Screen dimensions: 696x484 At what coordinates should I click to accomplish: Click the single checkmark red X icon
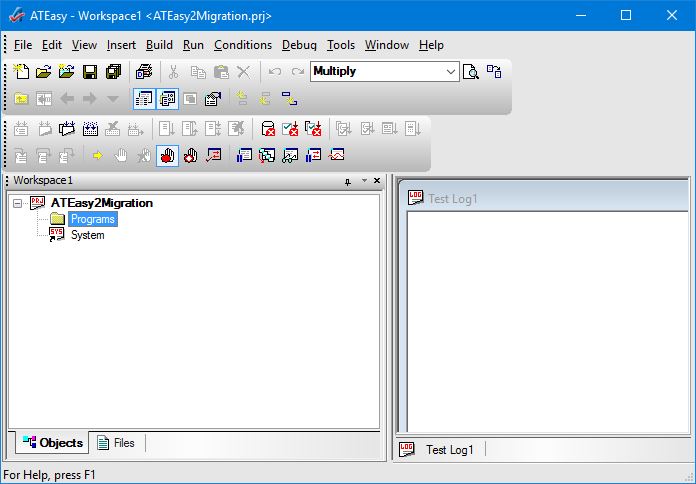pyautogui.click(x=290, y=129)
